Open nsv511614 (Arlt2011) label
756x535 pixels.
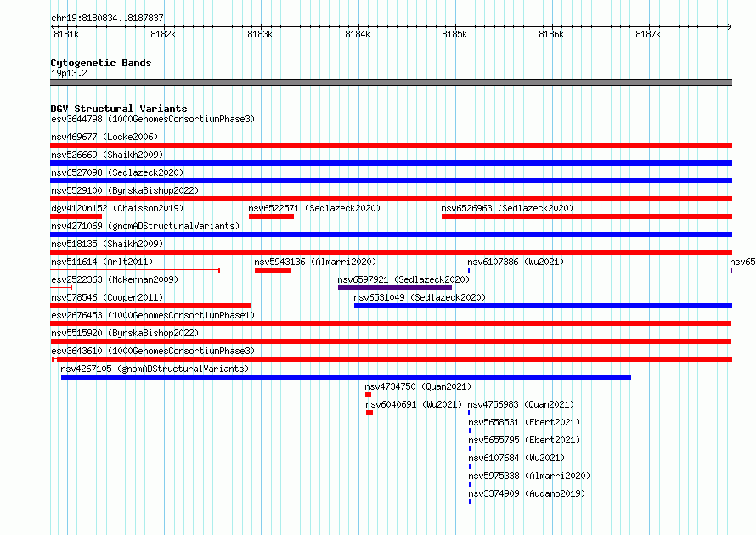coord(102,262)
